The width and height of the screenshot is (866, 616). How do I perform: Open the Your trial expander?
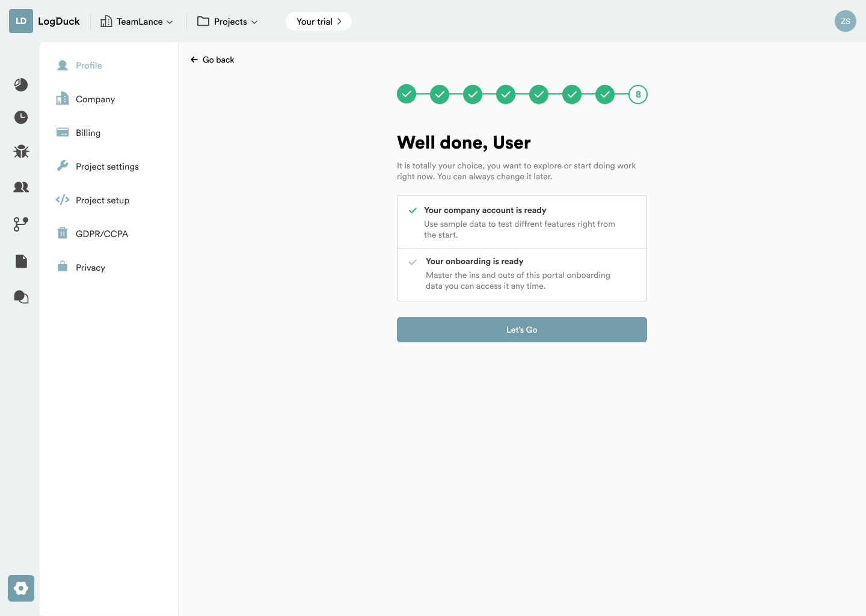319,22
